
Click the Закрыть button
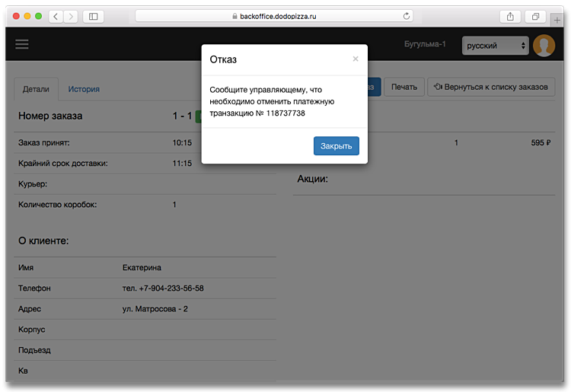(x=336, y=146)
